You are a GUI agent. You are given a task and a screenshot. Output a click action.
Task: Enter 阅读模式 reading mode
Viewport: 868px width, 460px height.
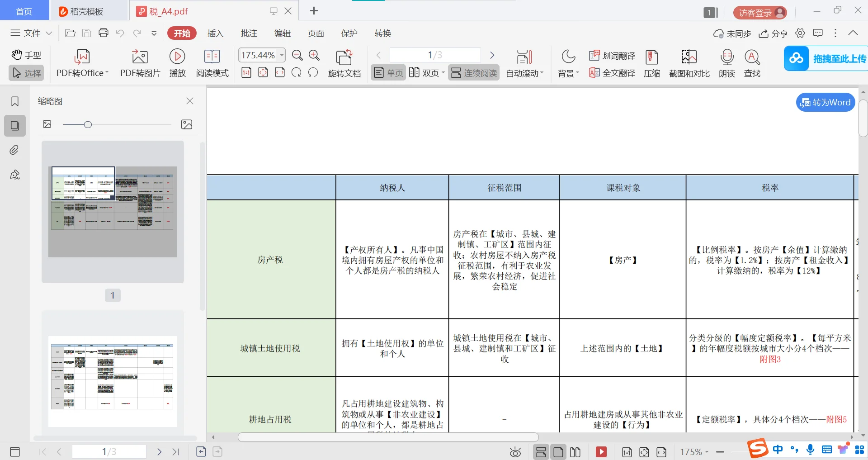pyautogui.click(x=212, y=63)
